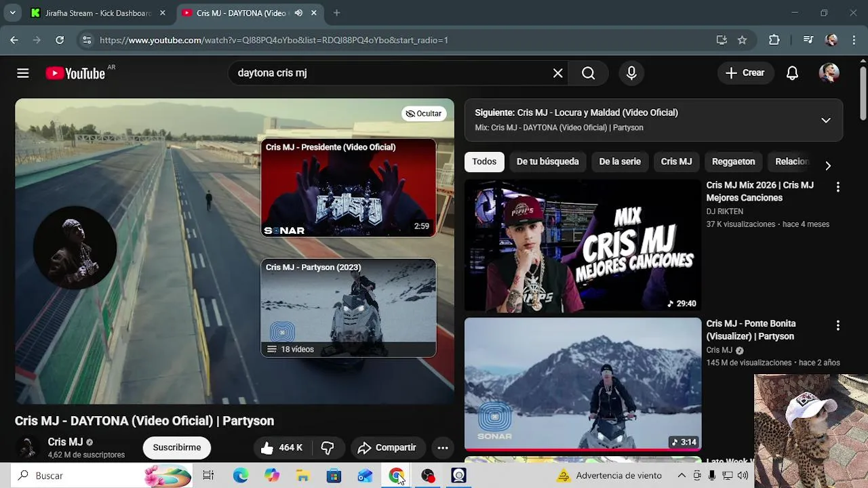The height and width of the screenshot is (488, 868).
Task: Open a new browser tab
Action: point(337,13)
